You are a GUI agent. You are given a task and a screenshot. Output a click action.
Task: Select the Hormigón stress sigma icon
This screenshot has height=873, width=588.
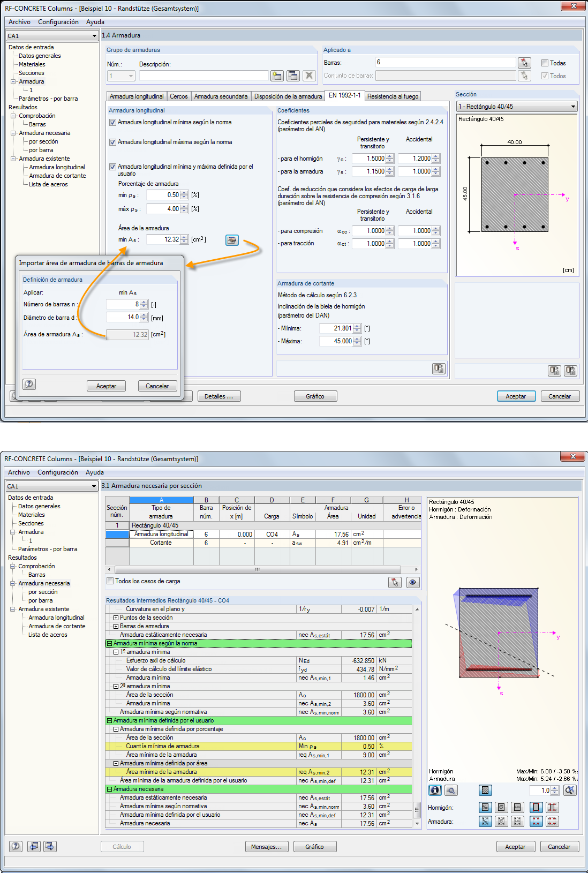(x=501, y=807)
